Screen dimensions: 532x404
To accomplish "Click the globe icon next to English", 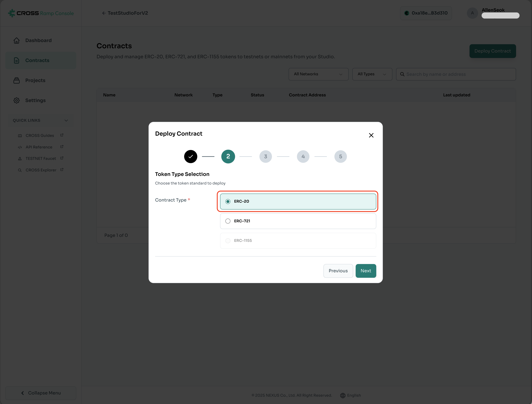I will (343, 395).
